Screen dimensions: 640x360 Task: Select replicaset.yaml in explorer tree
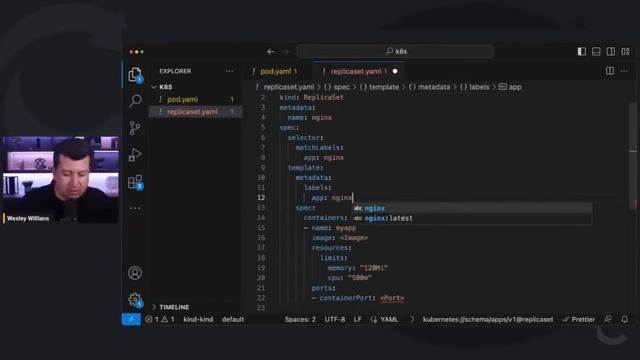click(x=196, y=111)
